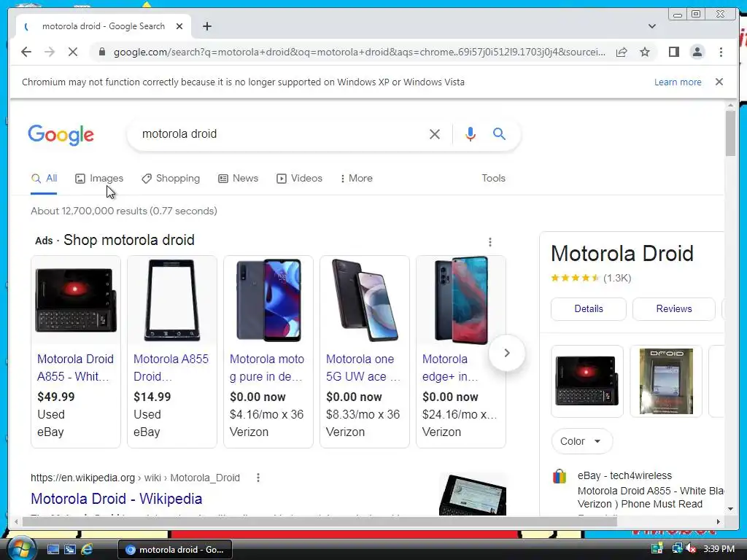Click Droid A855 keyboard phone thumbnail
The image size is (747, 560).
click(x=76, y=300)
